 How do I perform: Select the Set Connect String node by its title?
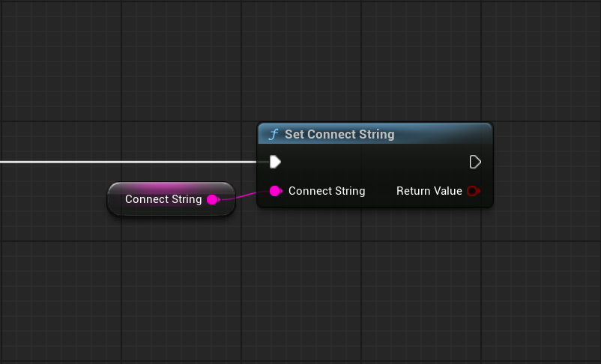339,135
